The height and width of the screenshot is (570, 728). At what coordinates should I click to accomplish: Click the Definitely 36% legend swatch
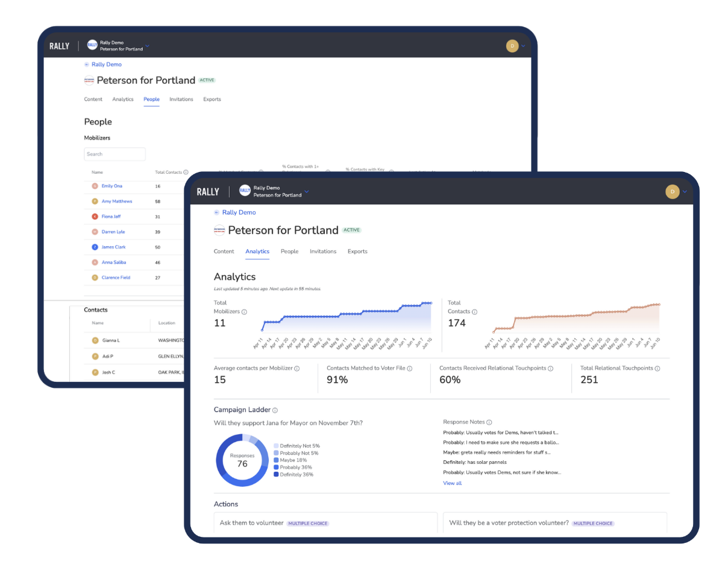pyautogui.click(x=276, y=475)
